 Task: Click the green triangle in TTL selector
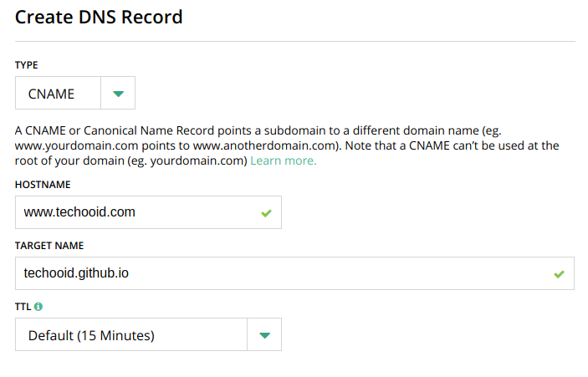point(265,335)
